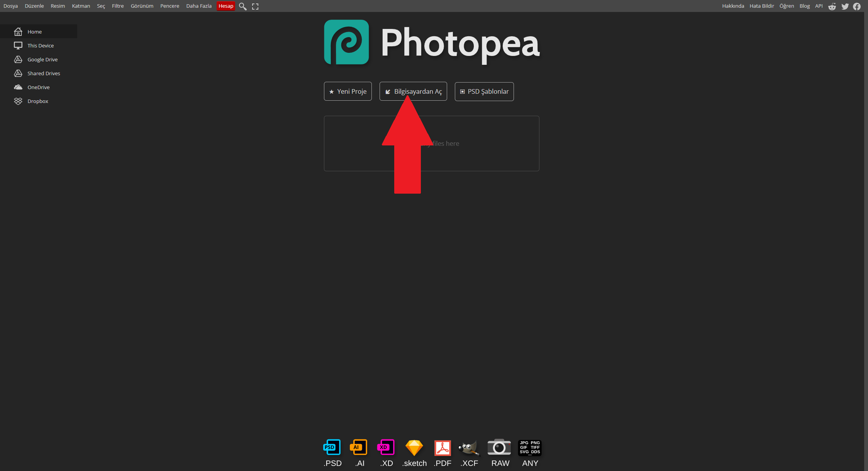The image size is (868, 471).
Task: Open the Reddit link icon
Action: point(832,6)
